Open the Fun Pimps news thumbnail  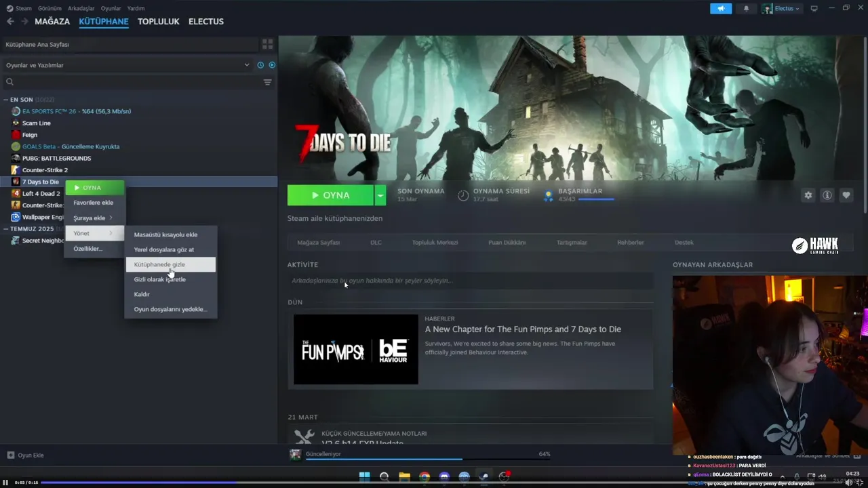click(x=356, y=350)
